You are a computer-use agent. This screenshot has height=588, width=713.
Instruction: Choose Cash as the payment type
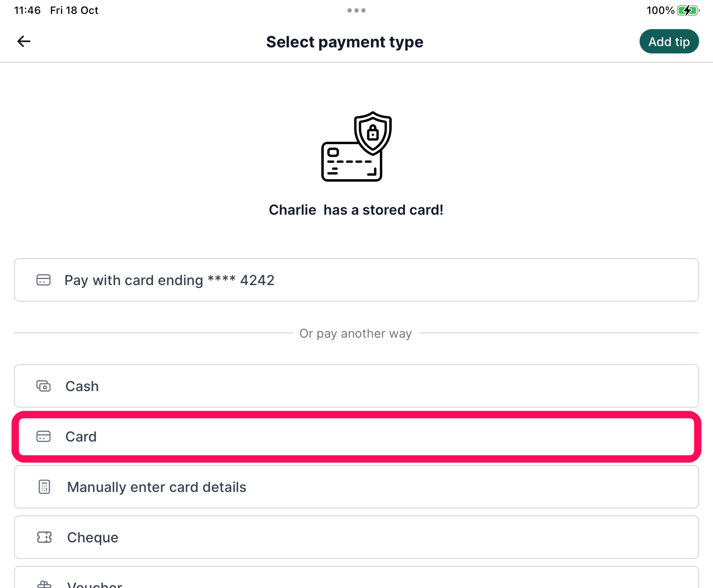coord(356,386)
